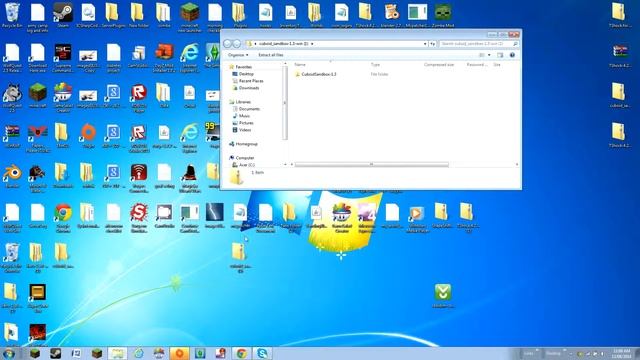Select Music library in navigation pane
The height and width of the screenshot is (360, 640).
coord(244,116)
